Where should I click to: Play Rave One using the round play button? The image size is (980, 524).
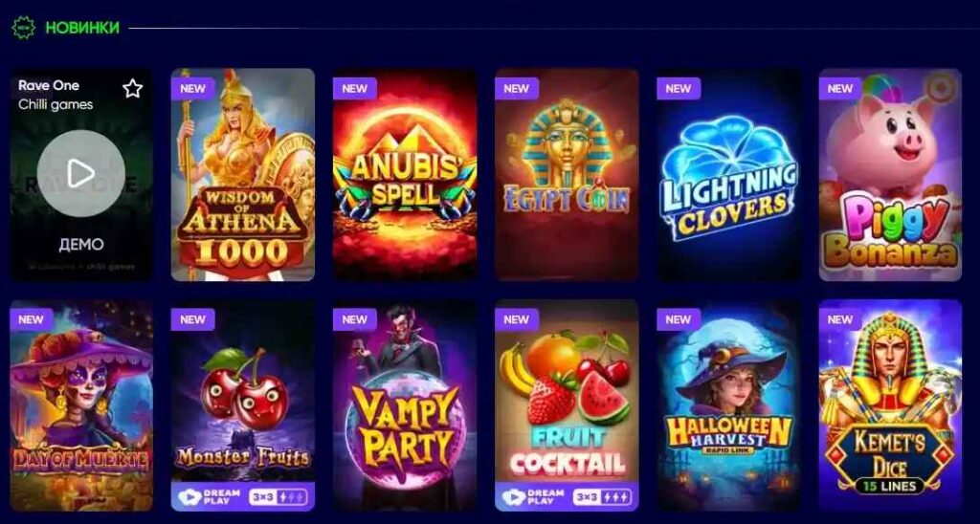pyautogui.click(x=81, y=174)
